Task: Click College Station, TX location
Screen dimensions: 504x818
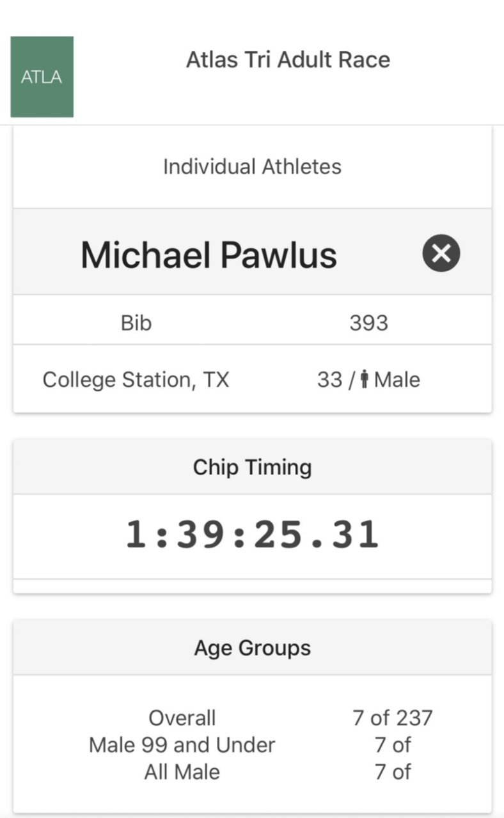Action: 136,380
